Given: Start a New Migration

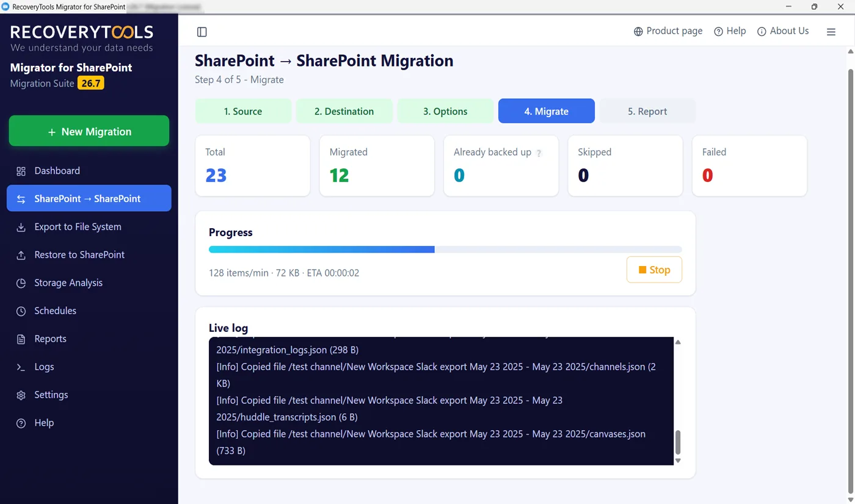Looking at the screenshot, I should tap(89, 131).
